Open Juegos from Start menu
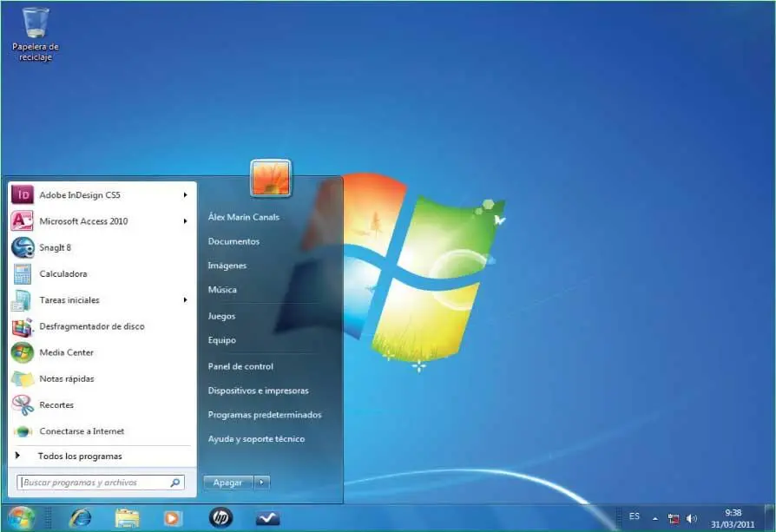776x532 pixels. tap(221, 316)
